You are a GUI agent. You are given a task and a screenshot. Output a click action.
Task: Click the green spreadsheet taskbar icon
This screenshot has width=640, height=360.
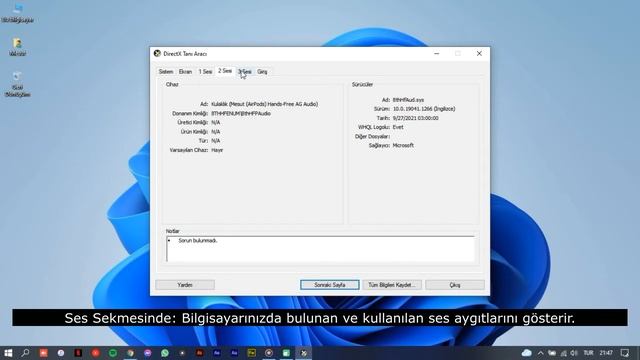286,353
